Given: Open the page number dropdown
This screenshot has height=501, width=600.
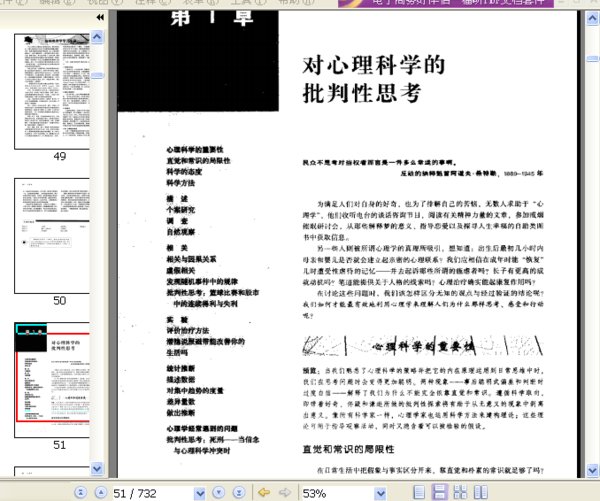Looking at the screenshot, I should 200,493.
